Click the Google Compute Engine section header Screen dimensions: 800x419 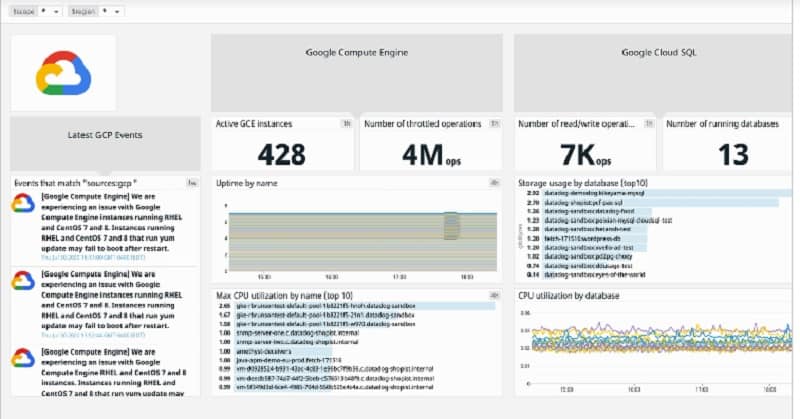(x=357, y=72)
